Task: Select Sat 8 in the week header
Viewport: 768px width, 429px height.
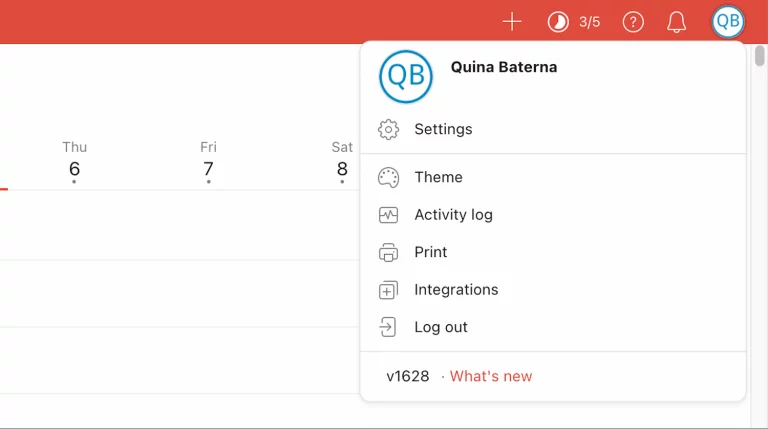Action: coord(342,161)
